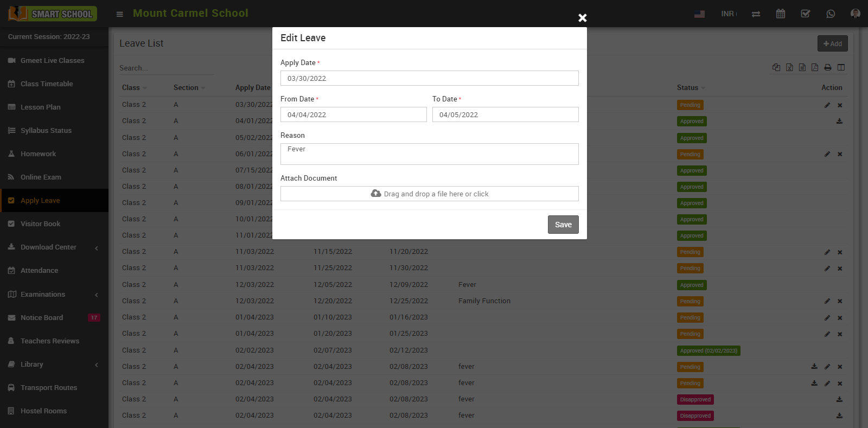
Task: Open the calendar icon in header
Action: [780, 14]
